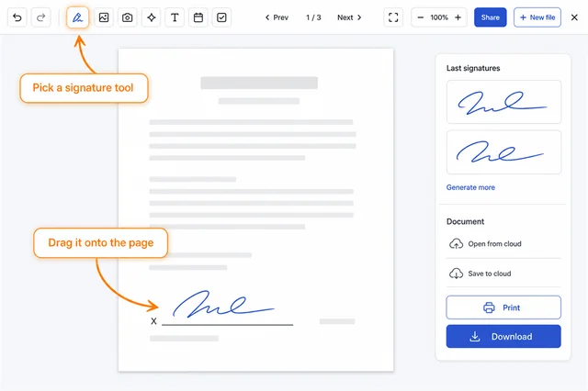The width and height of the screenshot is (588, 391).
Task: Click the undo arrow icon
Action: tap(17, 17)
